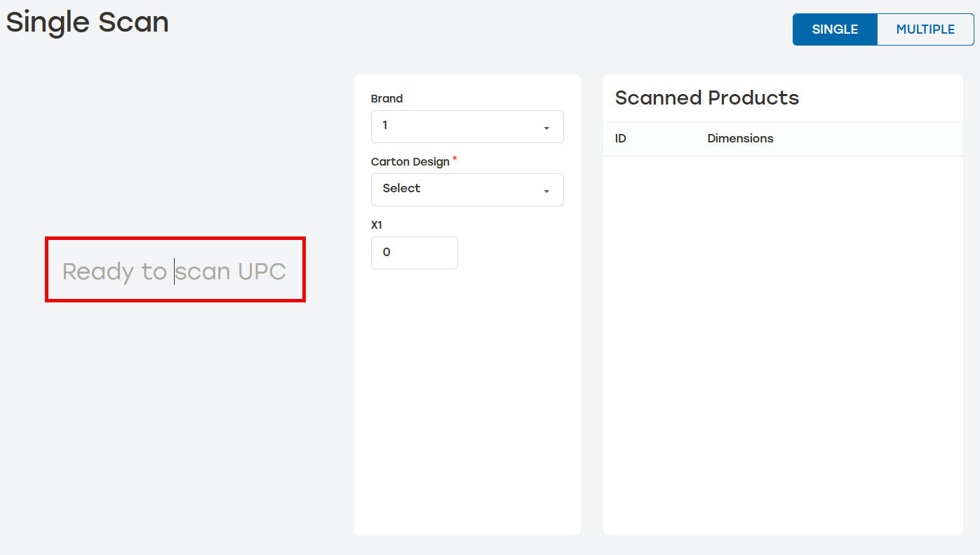Click the Brand dropdown caret arrow
Screen dimensions: 980x555
point(546,128)
